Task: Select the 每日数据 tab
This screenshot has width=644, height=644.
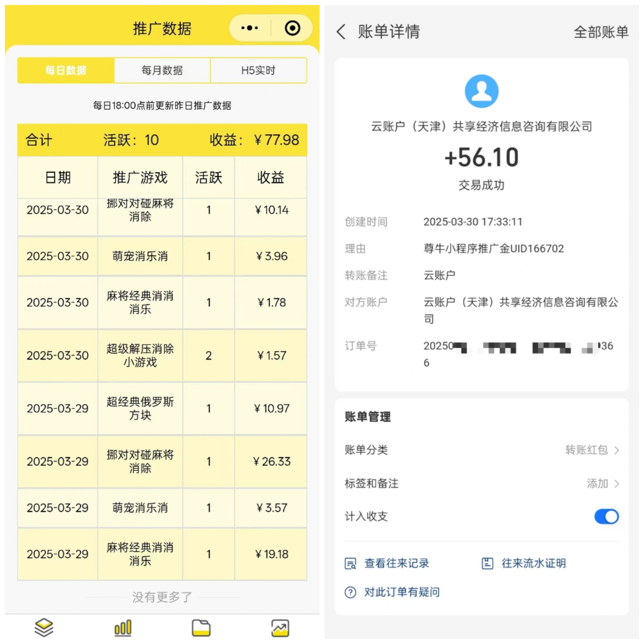Action: [66, 70]
